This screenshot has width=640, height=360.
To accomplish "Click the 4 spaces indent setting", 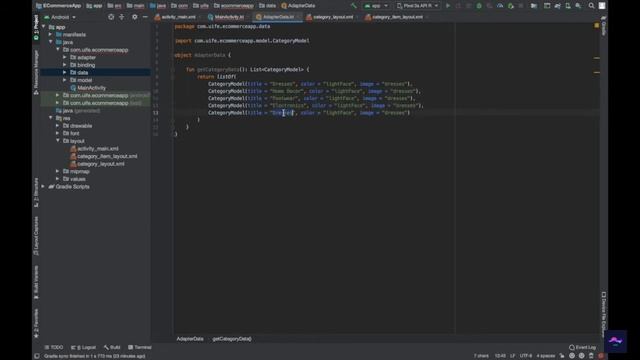I will click(546, 356).
